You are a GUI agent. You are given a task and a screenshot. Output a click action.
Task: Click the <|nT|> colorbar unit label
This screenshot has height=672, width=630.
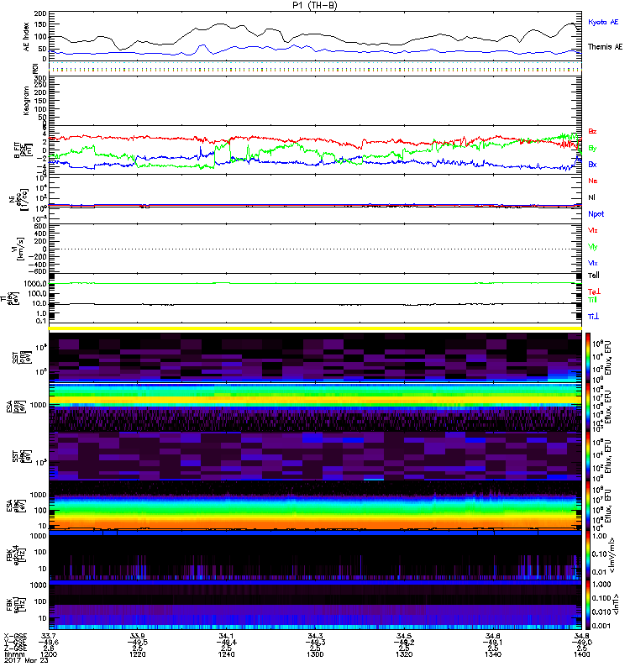click(616, 604)
